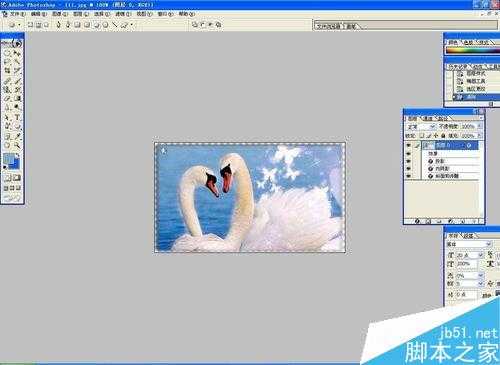Select the Zoom magnifier tool
The height and width of the screenshot is (365, 500).
click(x=17, y=145)
